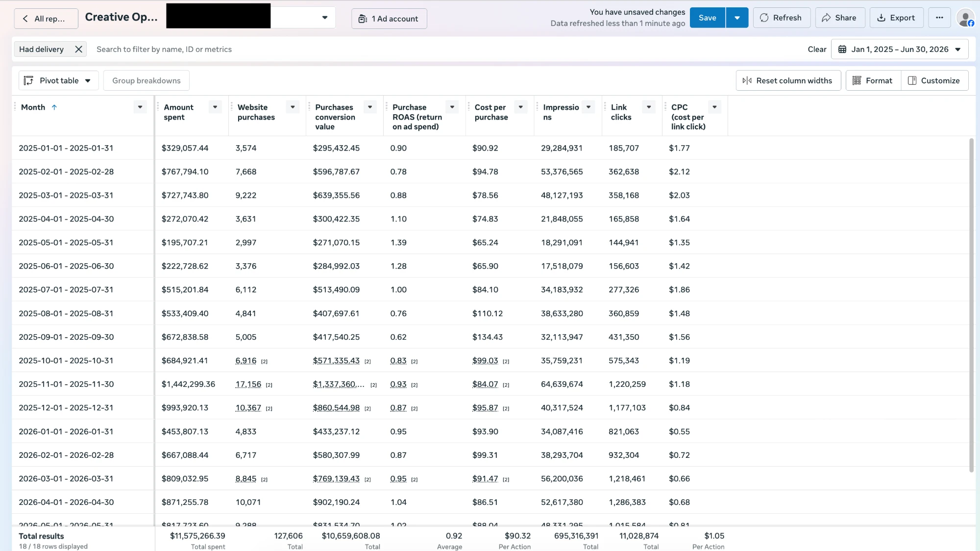Select the 2025-11-01 - 2025-11-30 month row

pos(66,384)
